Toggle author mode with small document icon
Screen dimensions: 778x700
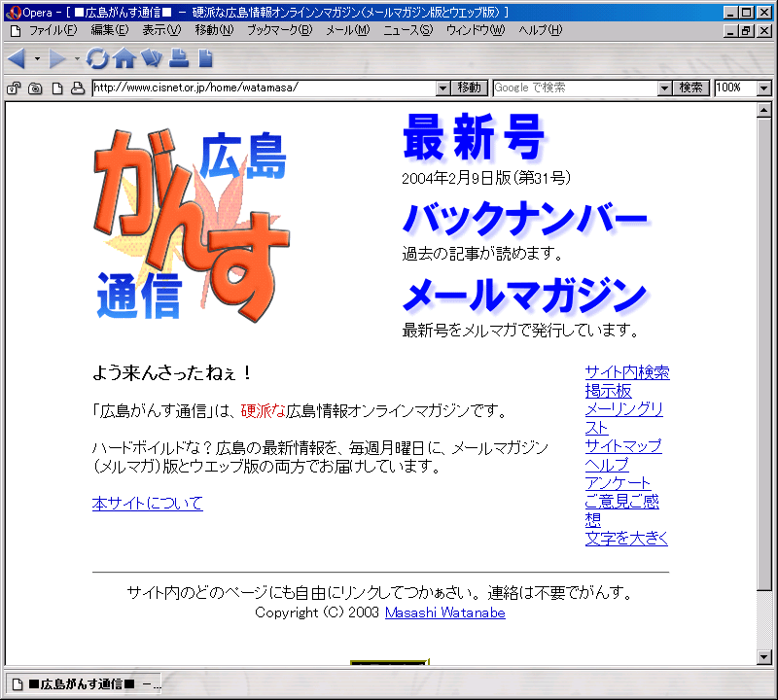57,88
